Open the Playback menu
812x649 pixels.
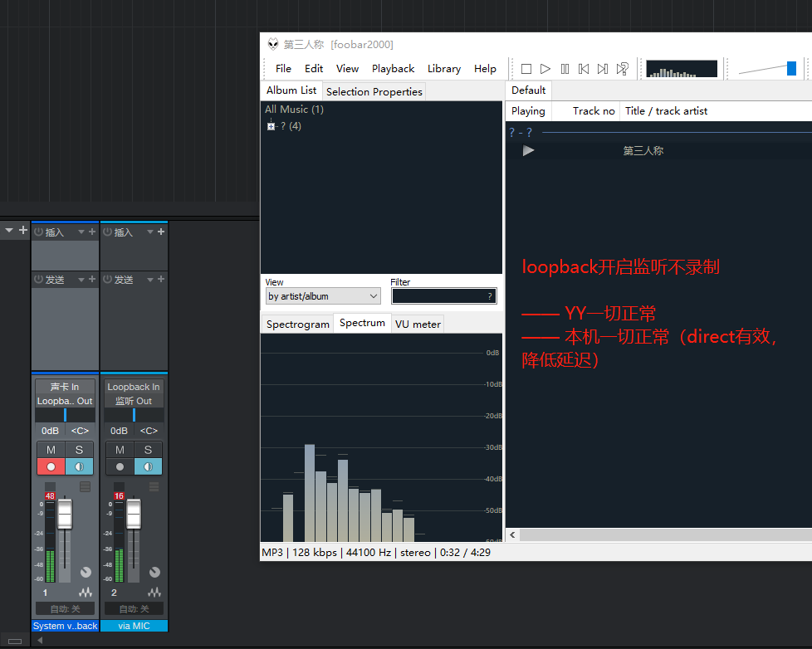393,69
